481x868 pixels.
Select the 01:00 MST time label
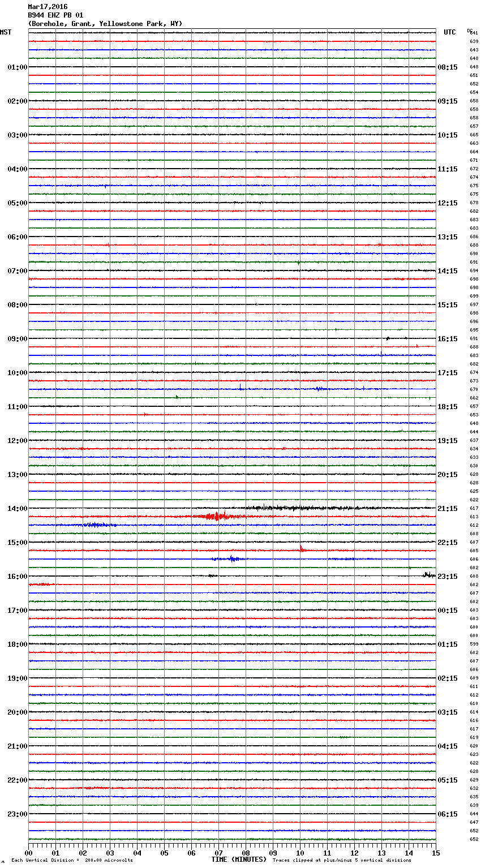click(x=18, y=67)
